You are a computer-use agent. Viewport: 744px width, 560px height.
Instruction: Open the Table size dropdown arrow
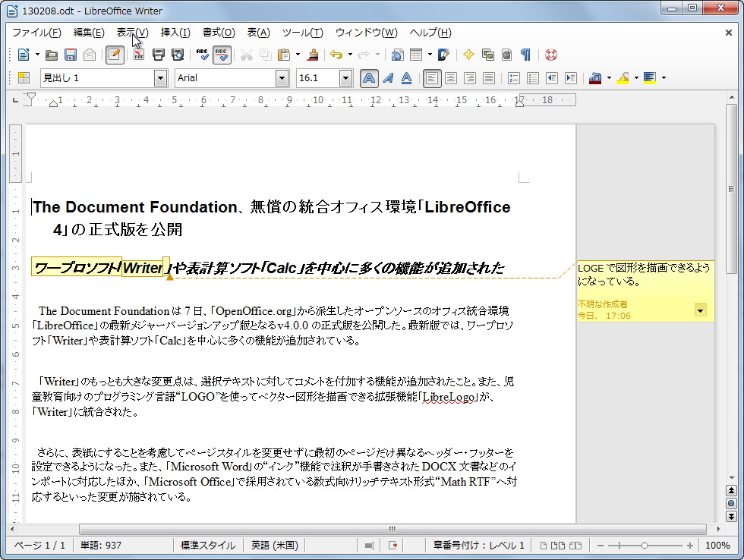pyautogui.click(x=430, y=55)
